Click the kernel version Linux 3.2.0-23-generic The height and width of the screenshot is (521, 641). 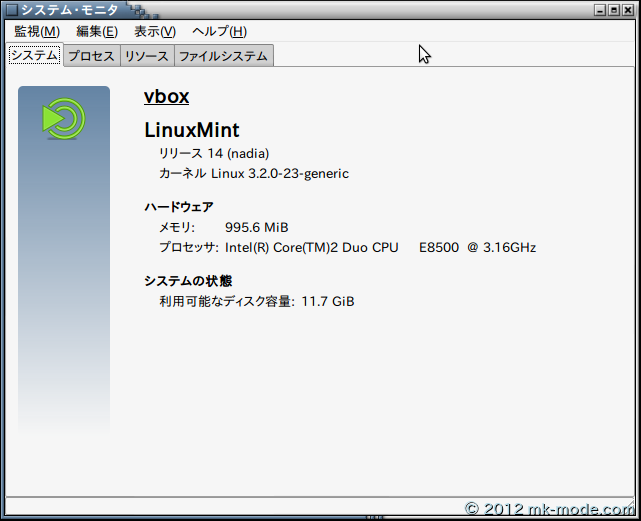tap(279, 174)
